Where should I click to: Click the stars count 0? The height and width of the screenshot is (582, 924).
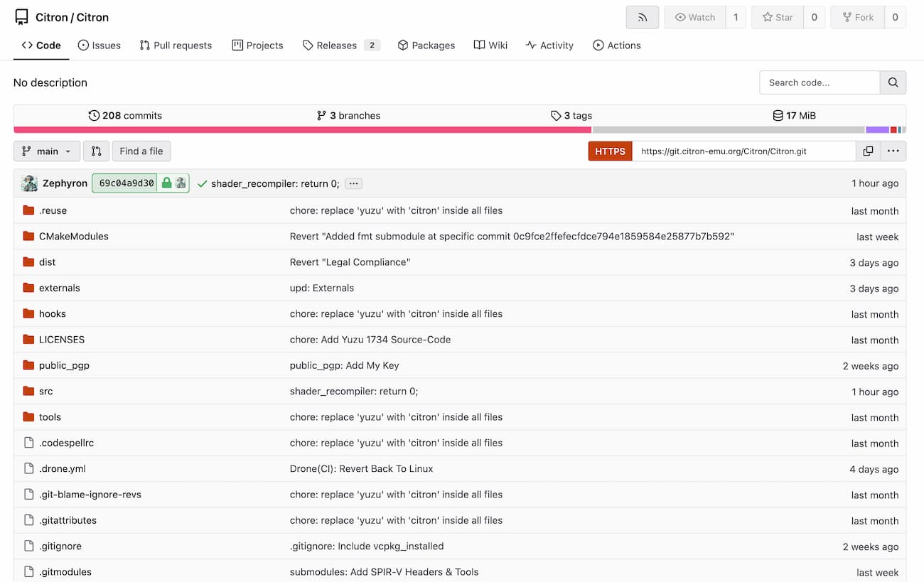(x=815, y=17)
